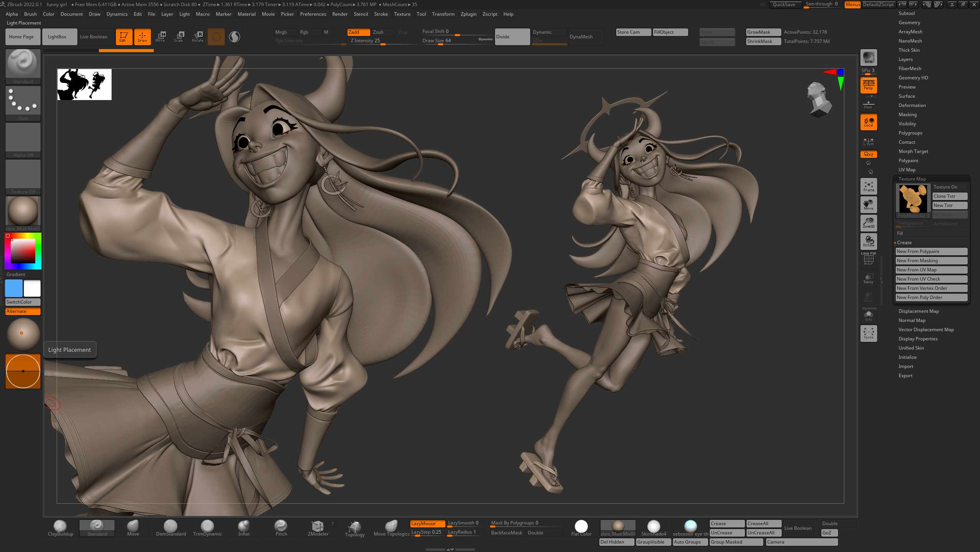Select the Flat Color material
Screen dimensions: 980x552
(x=581, y=528)
